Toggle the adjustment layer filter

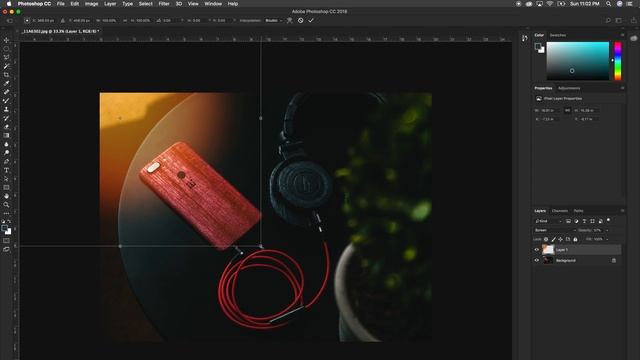pos(576,221)
